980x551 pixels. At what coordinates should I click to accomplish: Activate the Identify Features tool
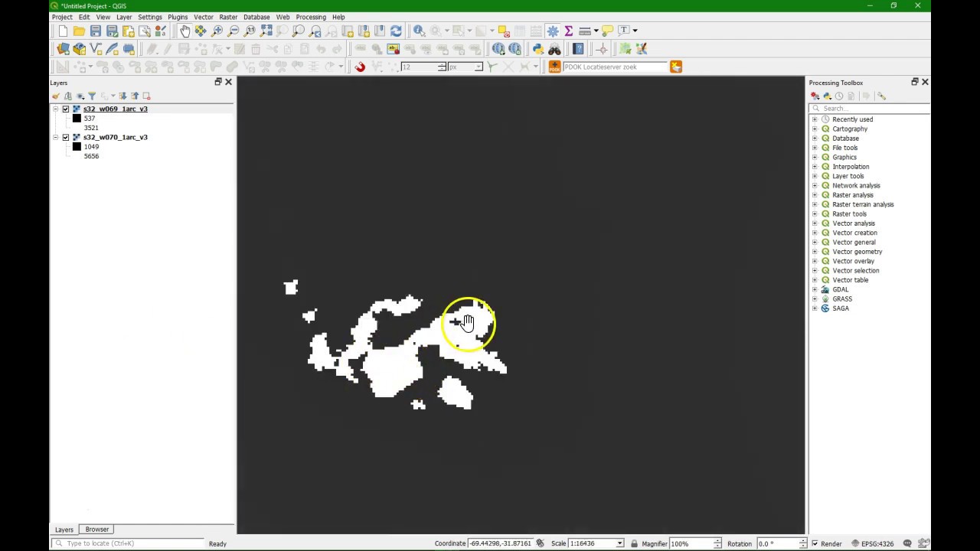pyautogui.click(x=419, y=31)
